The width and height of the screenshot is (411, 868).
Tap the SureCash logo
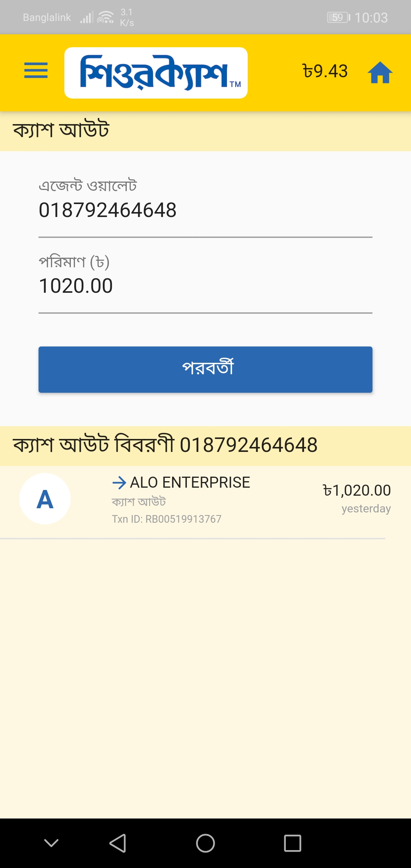coord(156,73)
